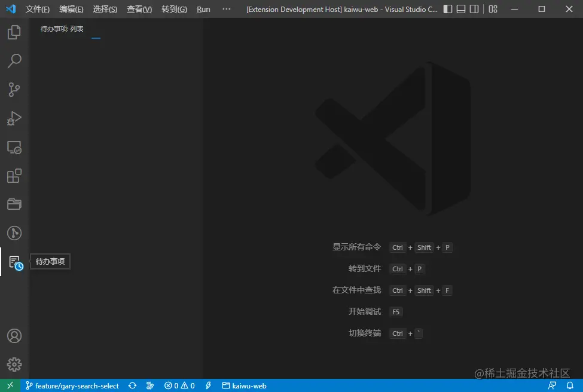Screen dimensions: 583x392
Task: Maximize the VS Code window
Action: tap(542, 10)
